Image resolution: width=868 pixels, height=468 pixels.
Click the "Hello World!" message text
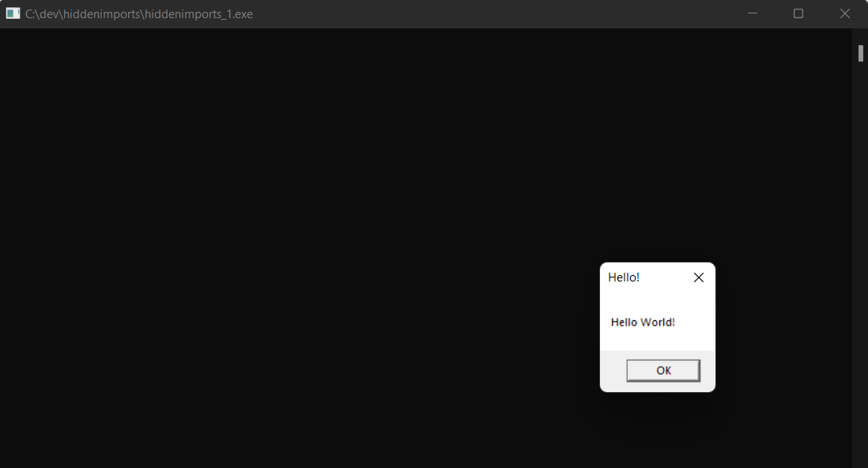[x=643, y=323]
